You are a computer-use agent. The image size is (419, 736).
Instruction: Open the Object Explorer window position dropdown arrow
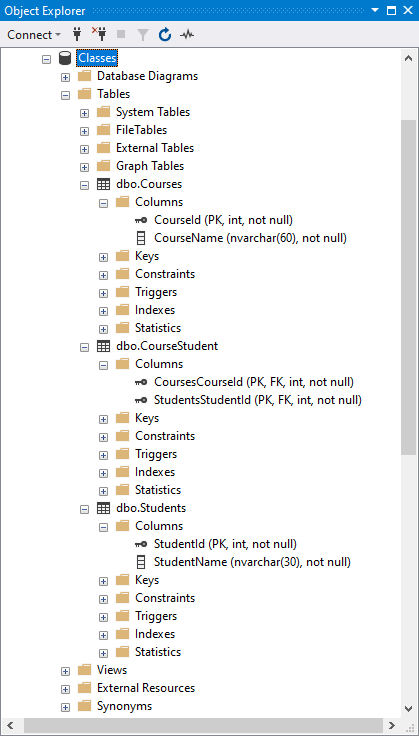(x=374, y=10)
